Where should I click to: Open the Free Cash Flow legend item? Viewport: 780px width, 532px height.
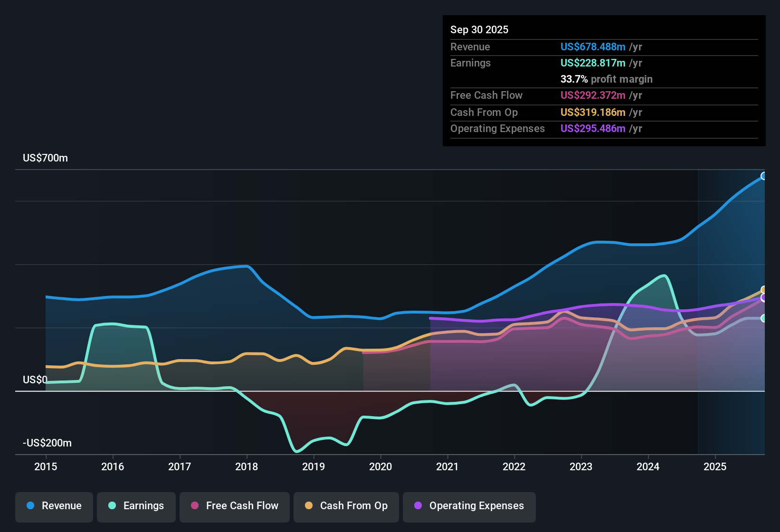(234, 506)
